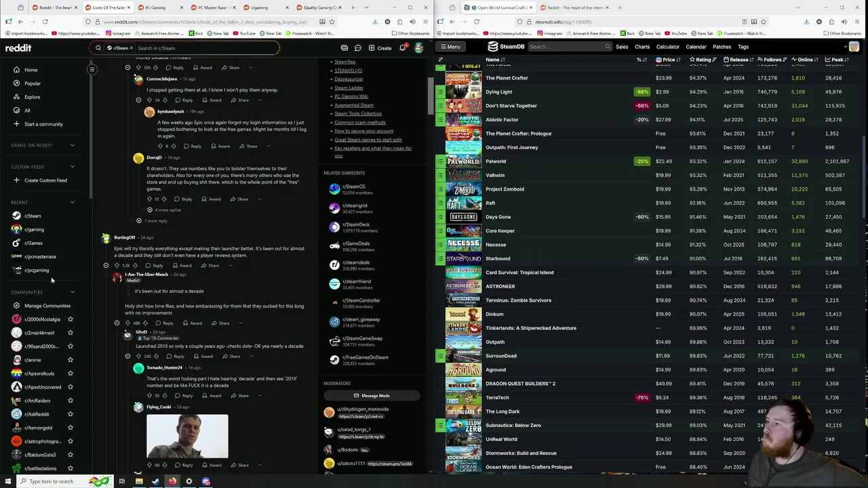This screenshot has width=868, height=488.
Task: Click the Reddit advertise icon in the header
Action: pos(344,48)
